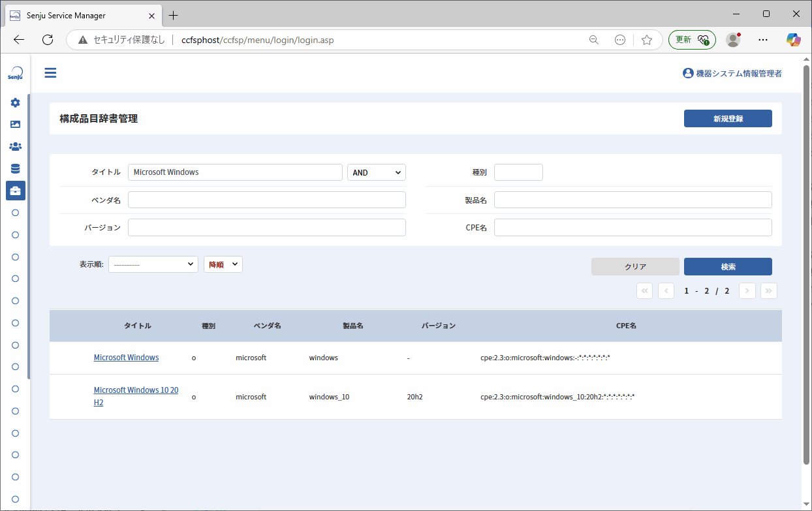Go to the previous results page
The image size is (812, 511).
(x=666, y=290)
